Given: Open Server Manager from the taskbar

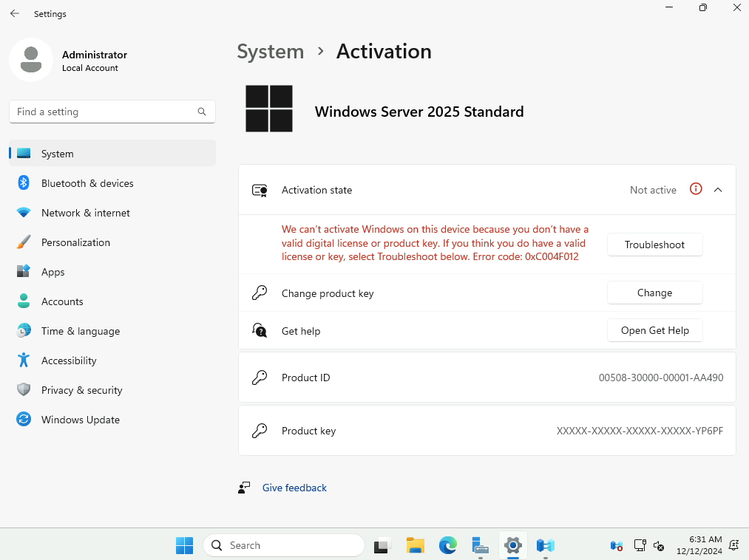Looking at the screenshot, I should [x=480, y=545].
